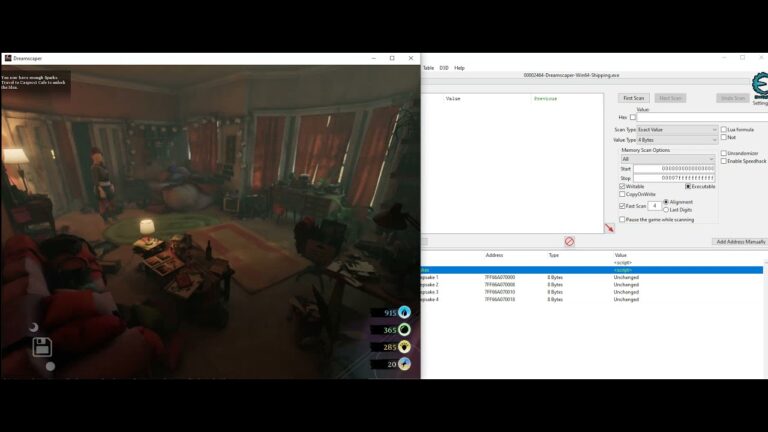
Task: Click address 7FF66A070018 cell
Action: click(500, 299)
